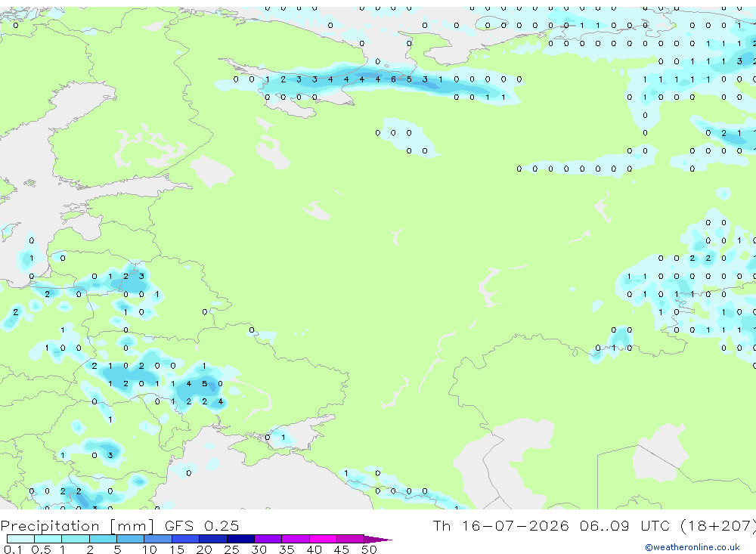Click the legend scale label '50'
The image size is (756, 554).
tap(369, 549)
